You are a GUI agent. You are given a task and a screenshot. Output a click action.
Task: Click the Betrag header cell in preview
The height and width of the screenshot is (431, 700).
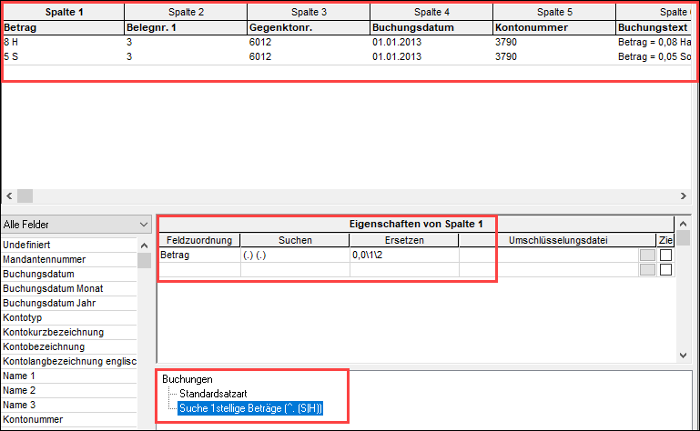[x=63, y=28]
